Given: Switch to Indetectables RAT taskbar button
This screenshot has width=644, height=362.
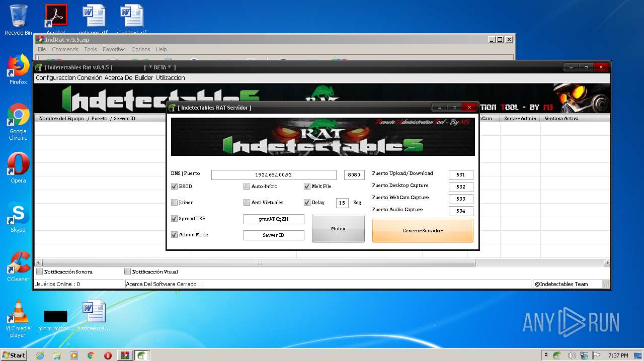Looking at the screenshot, I should (x=142, y=355).
